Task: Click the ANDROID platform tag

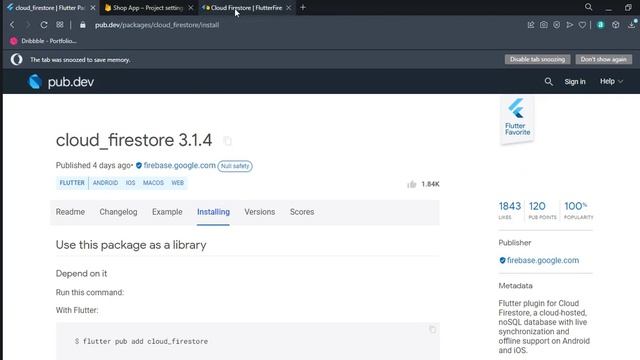Action: (105, 183)
